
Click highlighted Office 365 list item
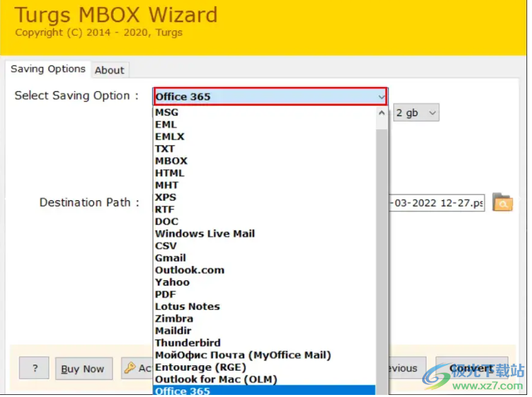pos(265,391)
